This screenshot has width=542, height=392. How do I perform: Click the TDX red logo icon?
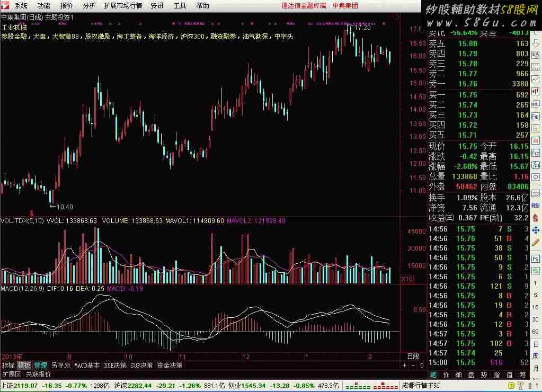[5, 5]
